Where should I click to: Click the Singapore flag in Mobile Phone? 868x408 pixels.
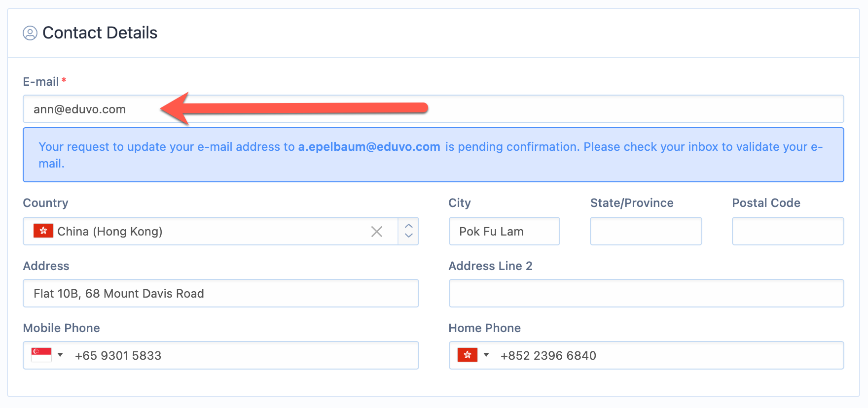point(41,355)
